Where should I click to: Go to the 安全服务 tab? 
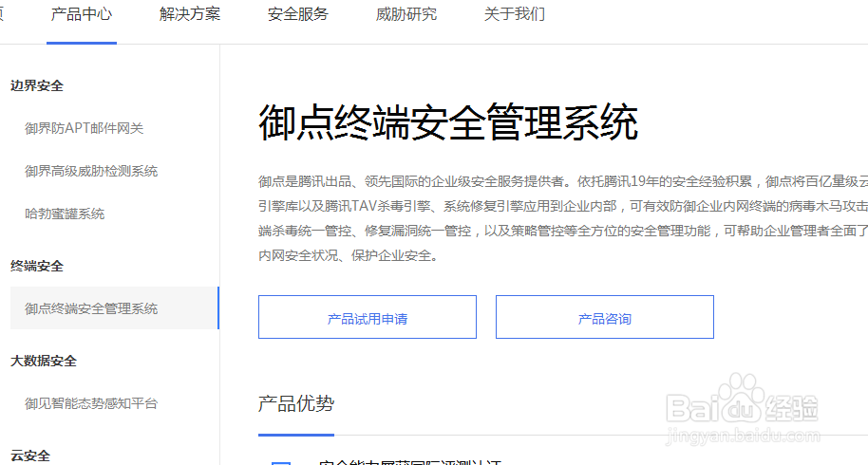298,14
